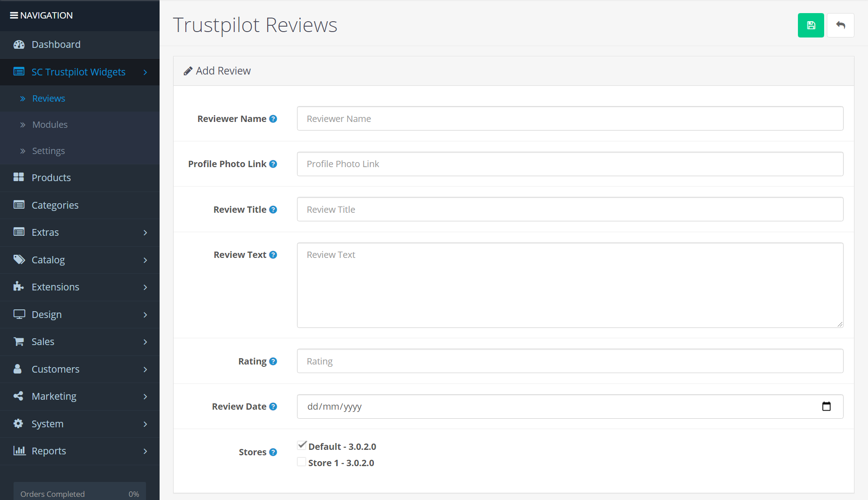Open Products in the sidebar

point(80,178)
